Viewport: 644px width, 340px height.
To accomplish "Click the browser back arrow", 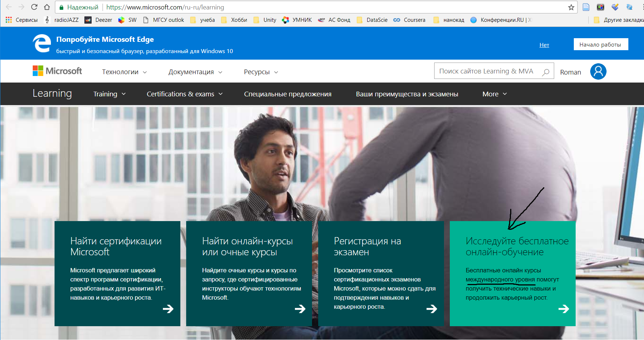I will [9, 7].
